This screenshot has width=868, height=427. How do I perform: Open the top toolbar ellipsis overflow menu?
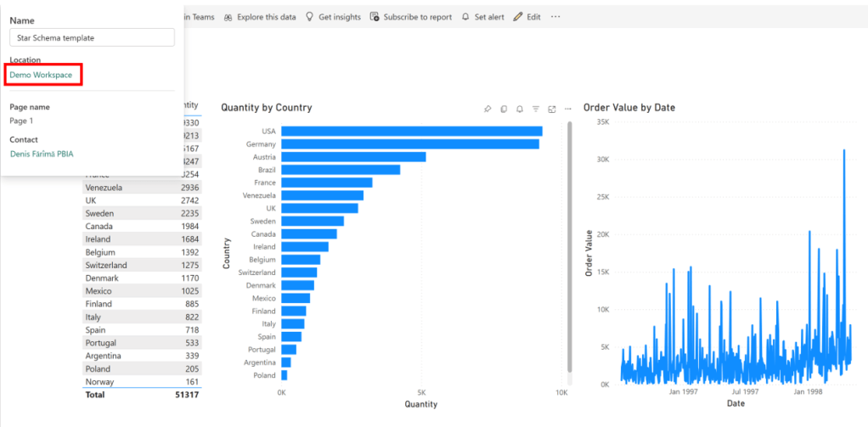[x=555, y=17]
